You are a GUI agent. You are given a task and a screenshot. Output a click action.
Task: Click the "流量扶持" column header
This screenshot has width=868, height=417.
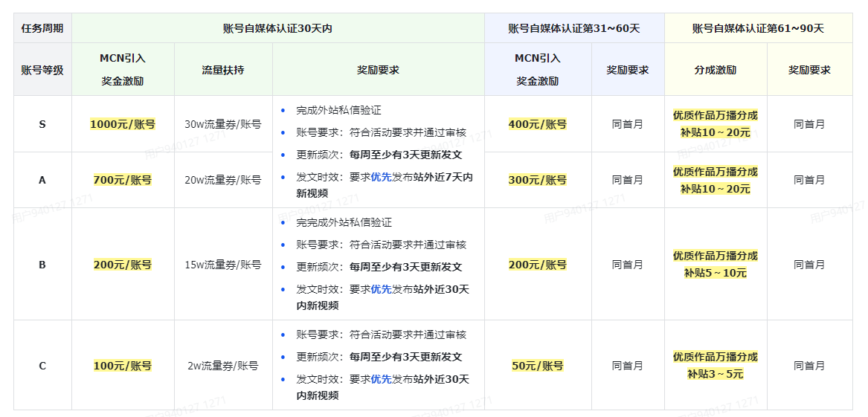click(x=222, y=70)
